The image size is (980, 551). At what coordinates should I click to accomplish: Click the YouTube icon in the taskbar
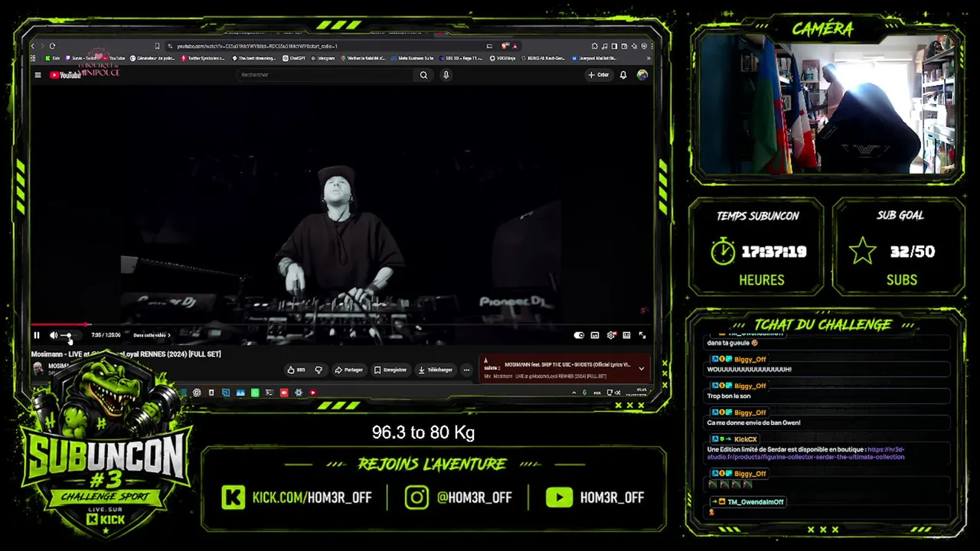coord(313,393)
